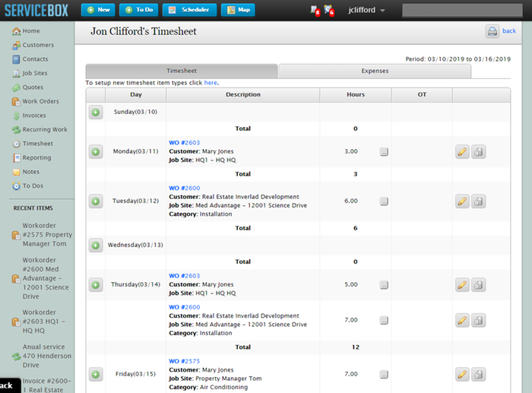Open Thursday's WO #2600 link
This screenshot has height=393, width=532.
coord(184,307)
